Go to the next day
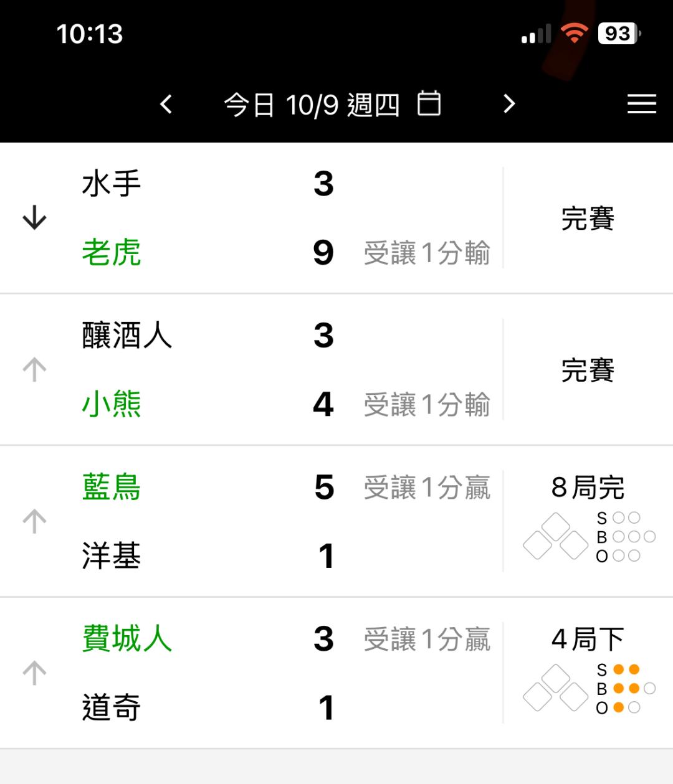 (509, 103)
